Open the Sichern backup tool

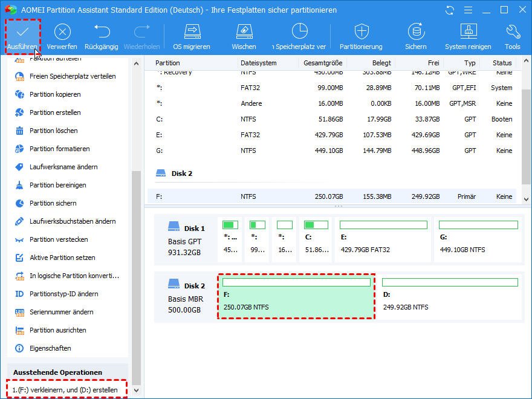tap(416, 37)
